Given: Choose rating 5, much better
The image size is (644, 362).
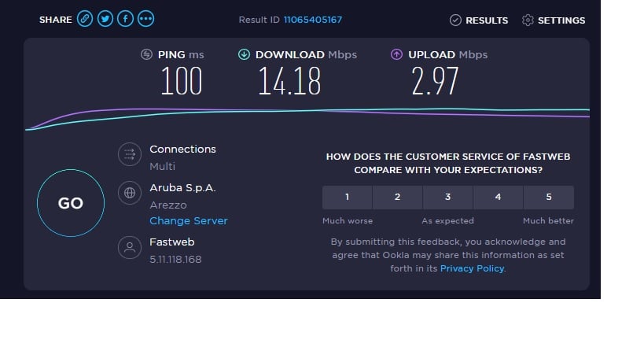Looking at the screenshot, I should 548,198.
